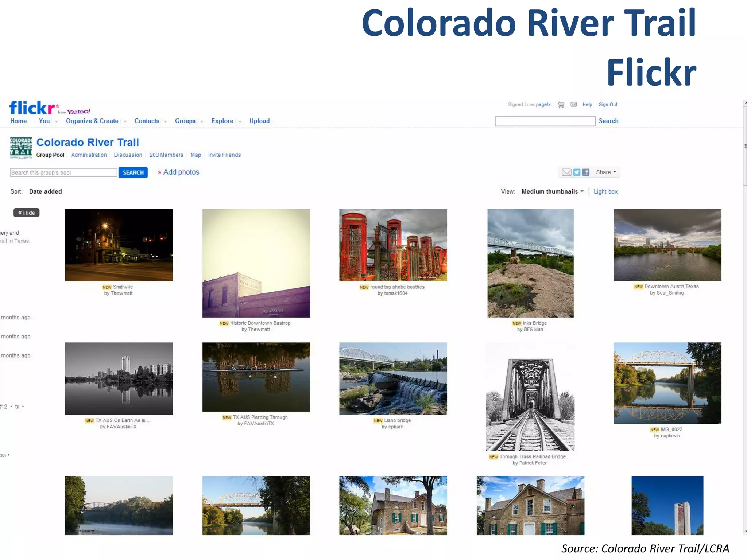Click the blue SEARCH button

133,172
